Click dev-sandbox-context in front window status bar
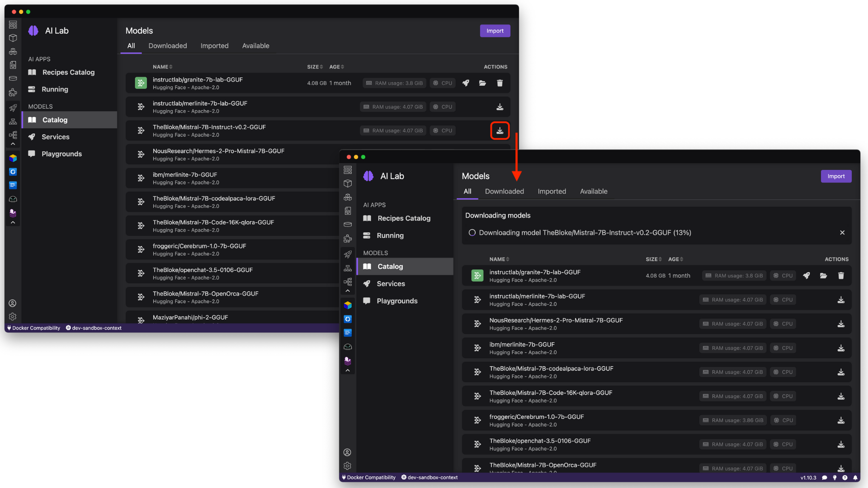The image size is (868, 488). click(x=429, y=478)
